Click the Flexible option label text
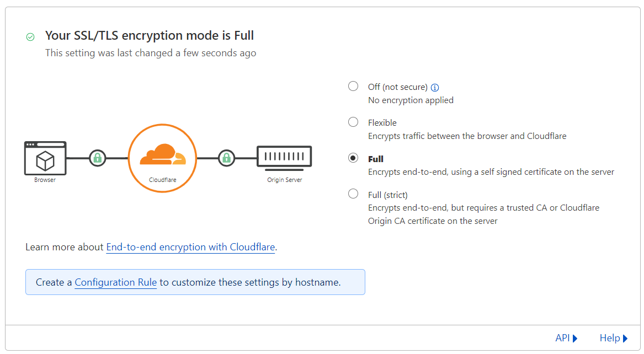The width and height of the screenshot is (644, 354). coord(382,122)
